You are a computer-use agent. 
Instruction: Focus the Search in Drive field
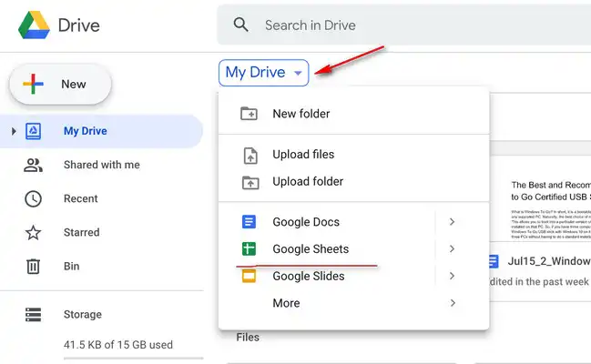(x=403, y=25)
